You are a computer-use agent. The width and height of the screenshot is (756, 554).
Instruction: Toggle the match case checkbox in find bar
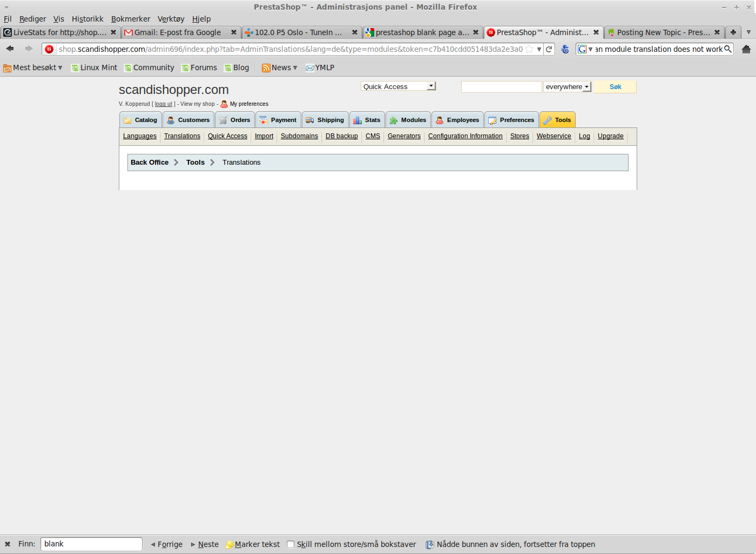tap(291, 544)
